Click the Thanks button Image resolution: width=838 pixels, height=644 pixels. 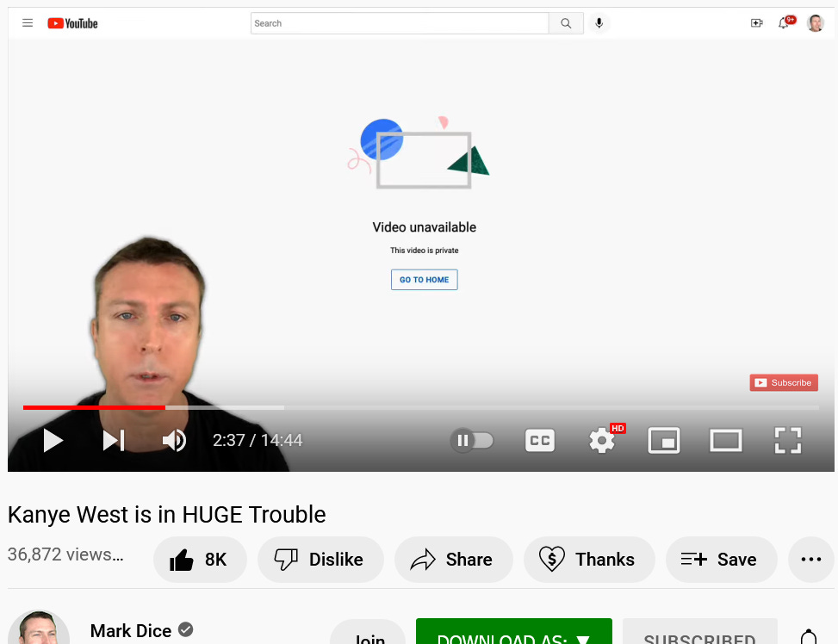click(x=589, y=560)
